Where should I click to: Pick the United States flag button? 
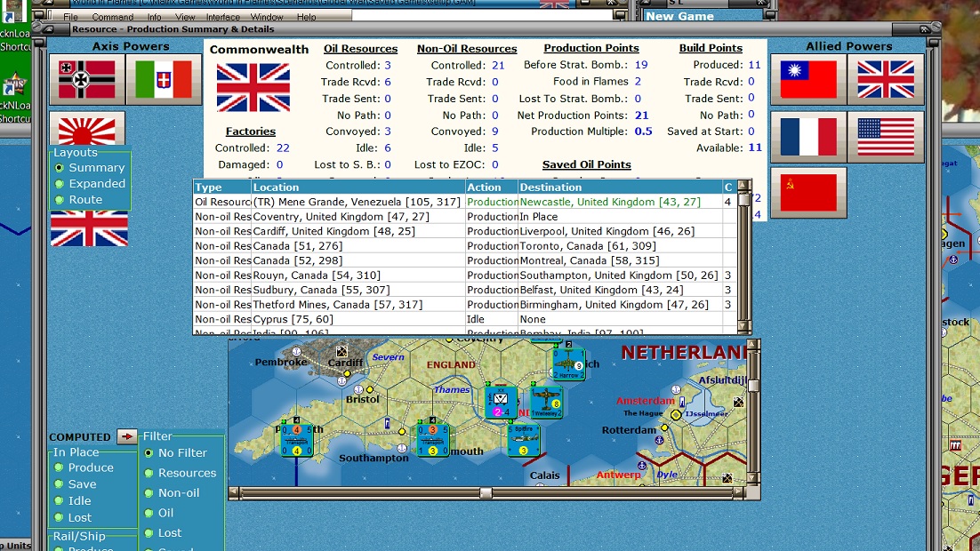pyautogui.click(x=885, y=137)
